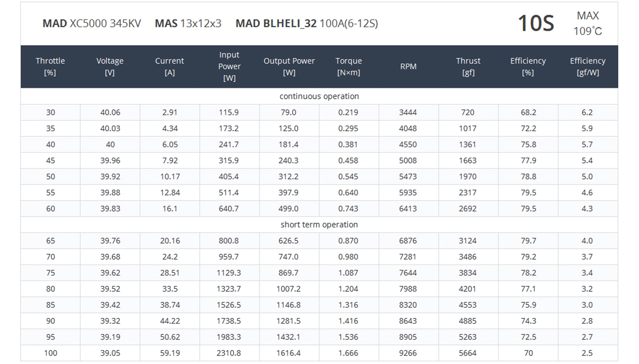
Task: Click the Output Power [W] header
Action: click(289, 66)
